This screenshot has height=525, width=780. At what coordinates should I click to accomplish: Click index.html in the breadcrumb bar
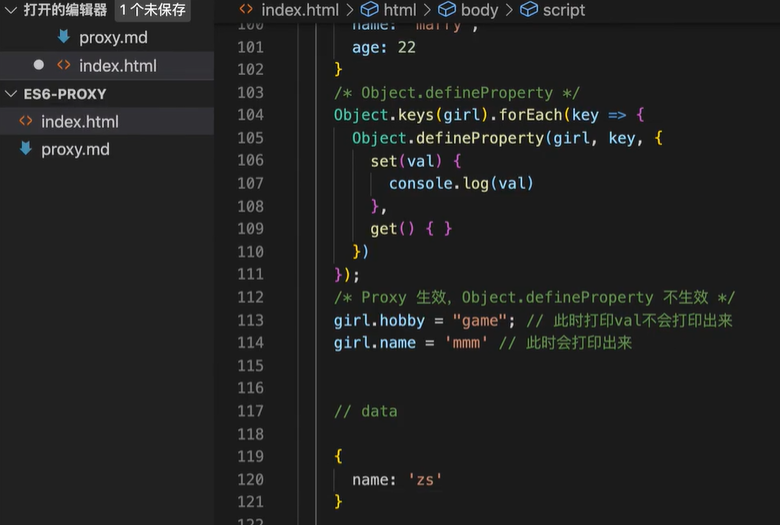point(300,10)
